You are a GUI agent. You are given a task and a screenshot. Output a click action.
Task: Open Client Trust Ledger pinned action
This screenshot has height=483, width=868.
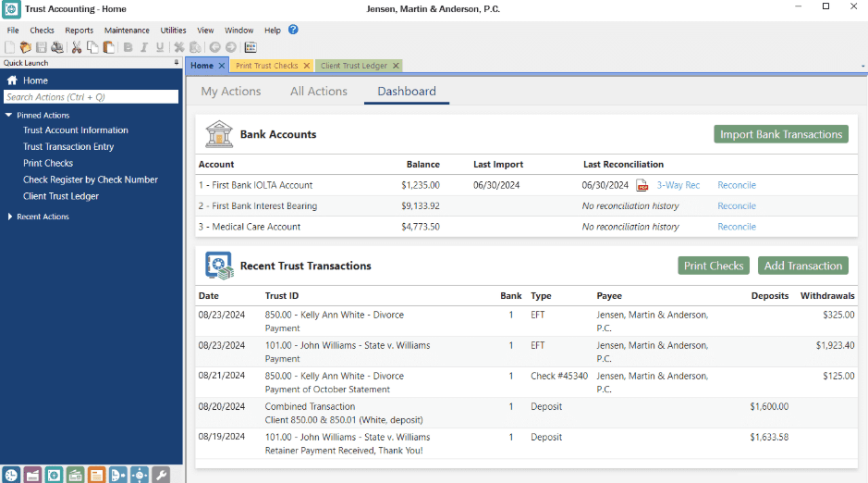[x=61, y=196]
